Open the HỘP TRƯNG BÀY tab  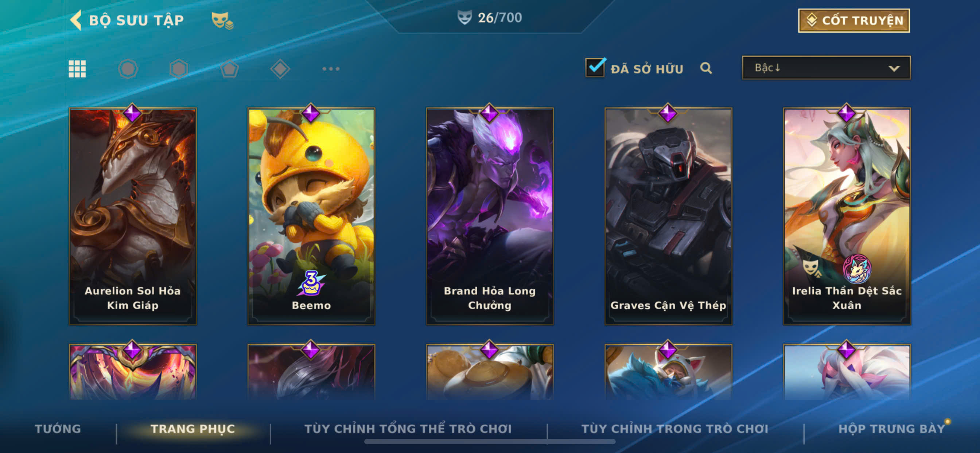(x=892, y=429)
